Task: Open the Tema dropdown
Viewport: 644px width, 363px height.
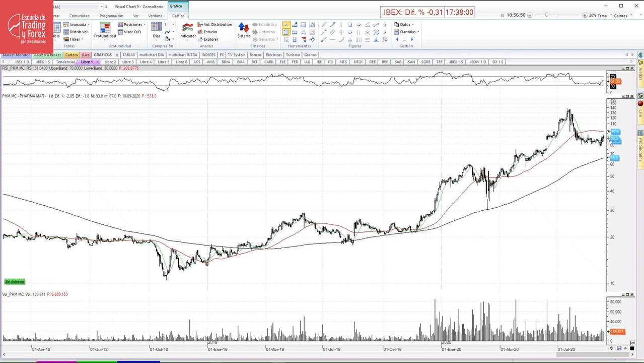Action: coord(604,16)
